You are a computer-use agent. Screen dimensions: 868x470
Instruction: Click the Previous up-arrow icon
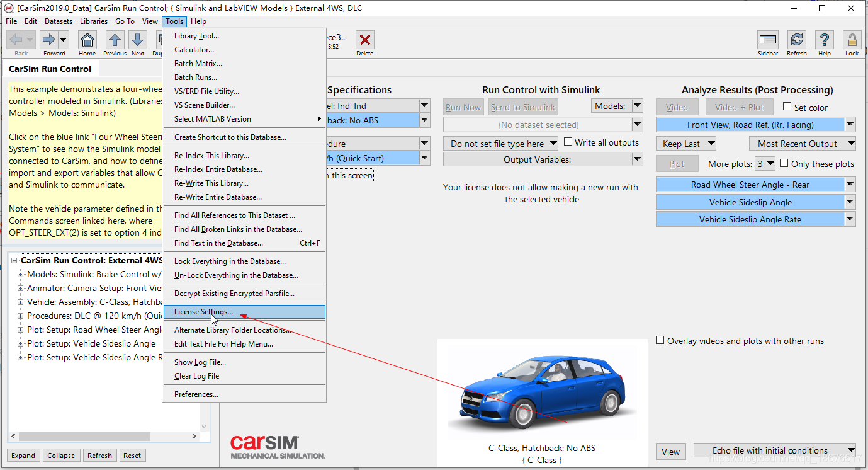pos(115,40)
